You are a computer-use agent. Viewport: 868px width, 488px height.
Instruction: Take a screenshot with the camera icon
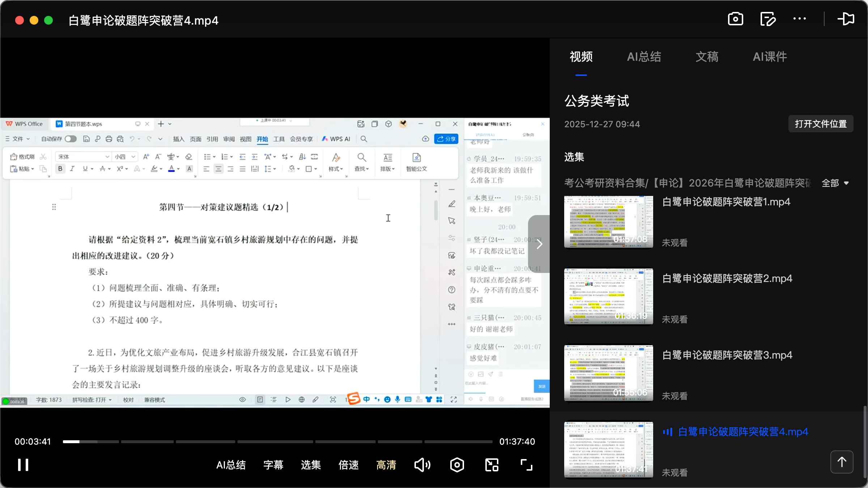(735, 19)
